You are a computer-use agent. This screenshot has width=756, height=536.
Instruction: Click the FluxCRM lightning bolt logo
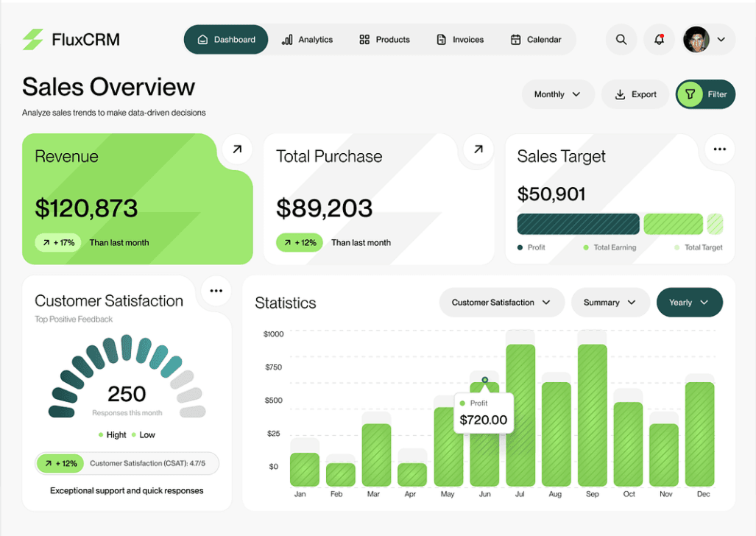coord(33,40)
